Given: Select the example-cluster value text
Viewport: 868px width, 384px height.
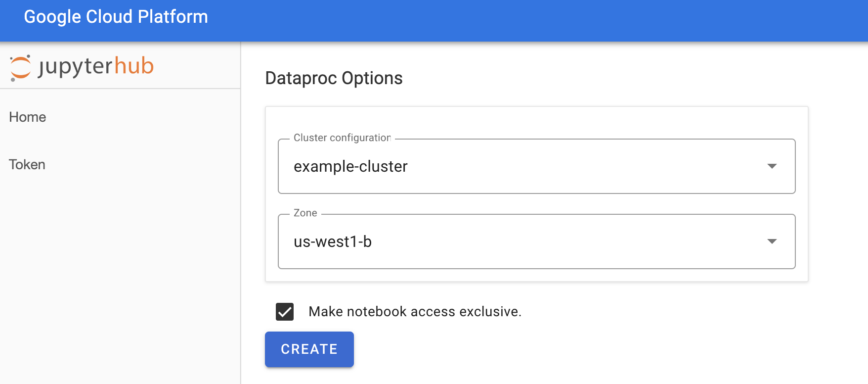Looking at the screenshot, I should (350, 167).
